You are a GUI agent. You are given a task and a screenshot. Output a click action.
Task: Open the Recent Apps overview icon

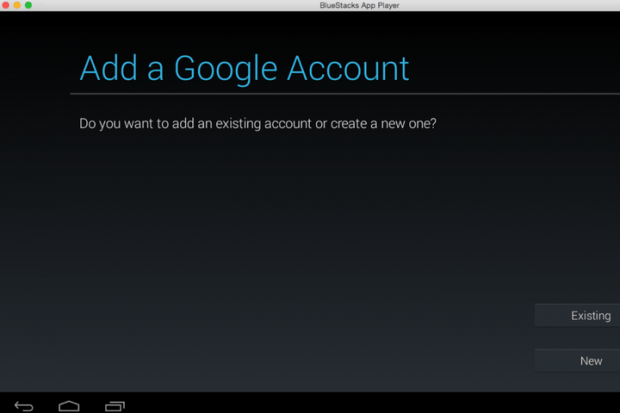(x=115, y=406)
